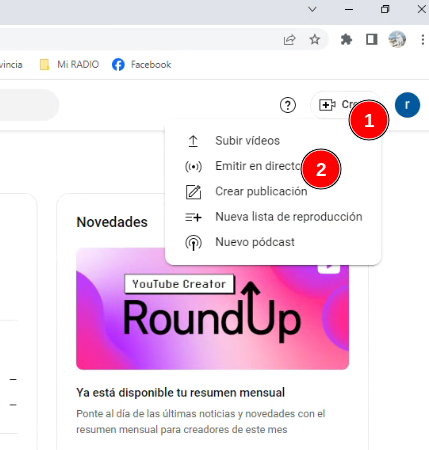Click the Novedades heading
This screenshot has width=429, height=450.
(112, 222)
